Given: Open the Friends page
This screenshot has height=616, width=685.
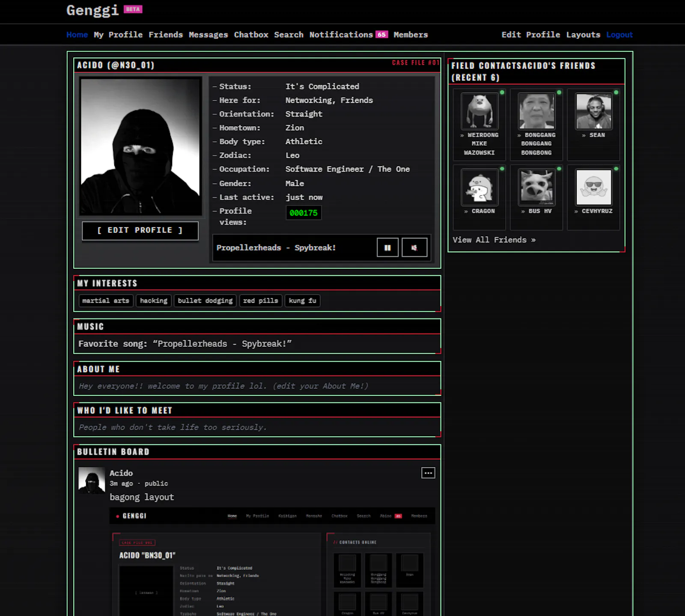Looking at the screenshot, I should point(166,35).
